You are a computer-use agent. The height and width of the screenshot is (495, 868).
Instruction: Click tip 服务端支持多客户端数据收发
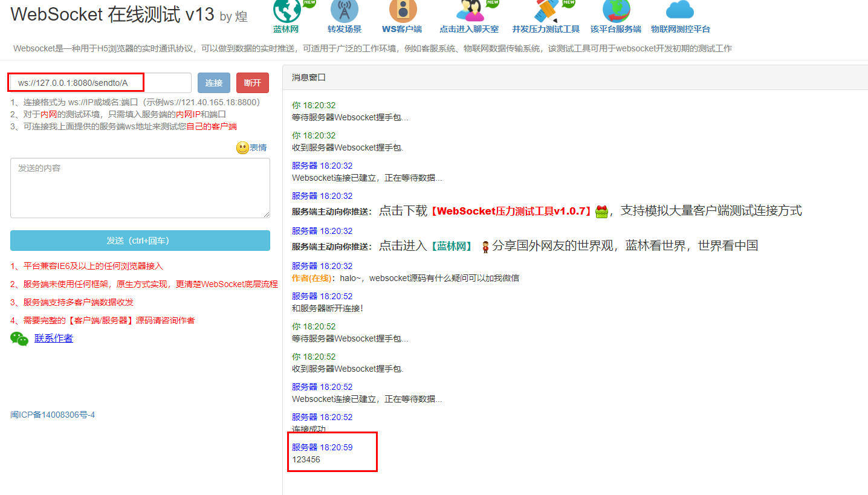click(72, 302)
